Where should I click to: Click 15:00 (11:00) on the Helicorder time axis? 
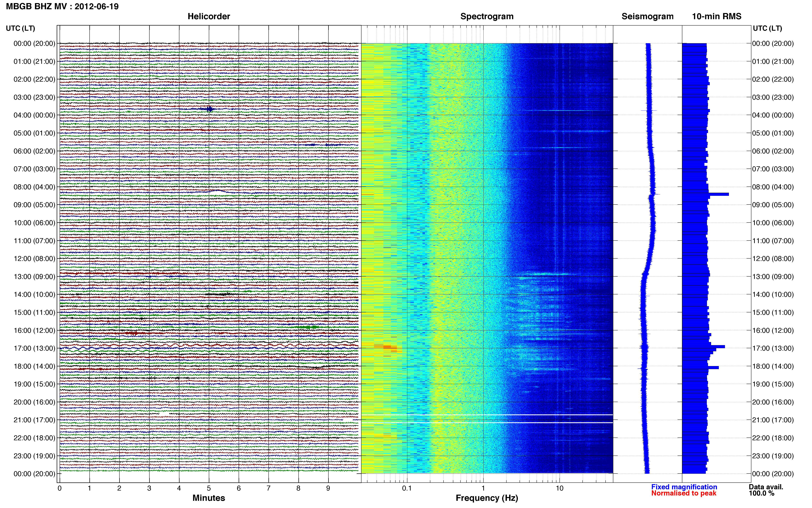tap(34, 312)
